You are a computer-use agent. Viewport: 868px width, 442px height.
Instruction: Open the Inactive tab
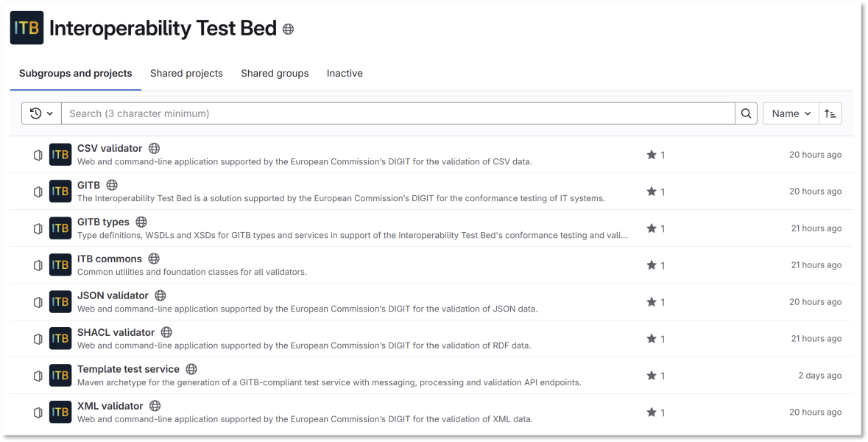[x=345, y=74]
